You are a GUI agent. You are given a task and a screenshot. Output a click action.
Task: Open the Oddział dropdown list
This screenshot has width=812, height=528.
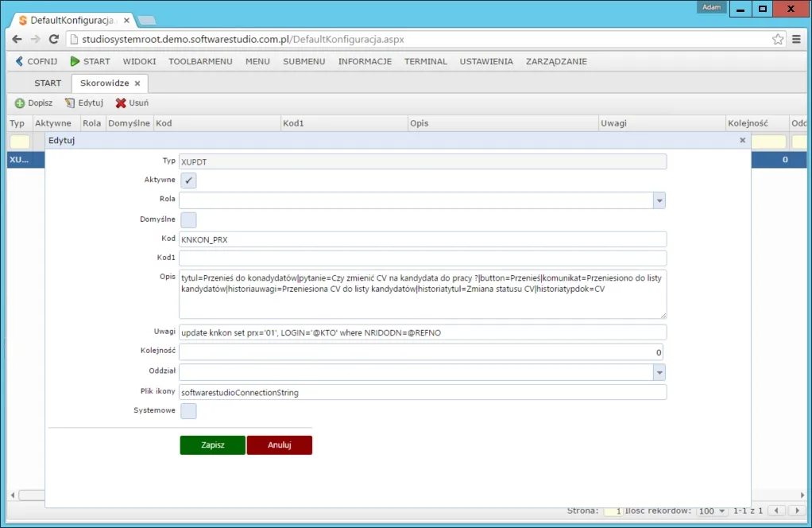(x=659, y=373)
